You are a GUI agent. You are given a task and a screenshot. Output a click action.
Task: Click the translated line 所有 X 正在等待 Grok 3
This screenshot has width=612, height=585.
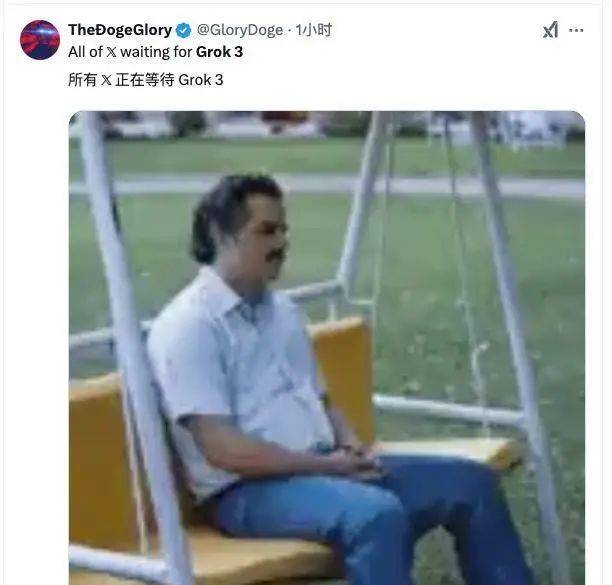coord(145,79)
